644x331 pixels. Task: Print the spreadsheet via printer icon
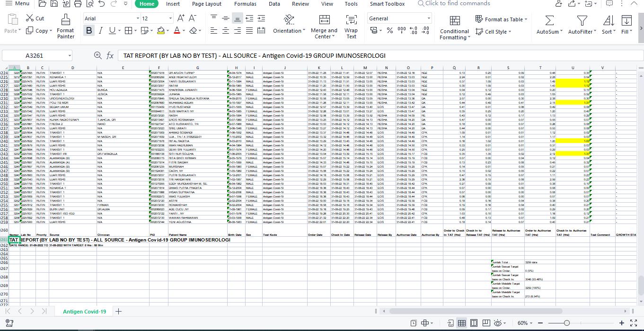tap(78, 4)
